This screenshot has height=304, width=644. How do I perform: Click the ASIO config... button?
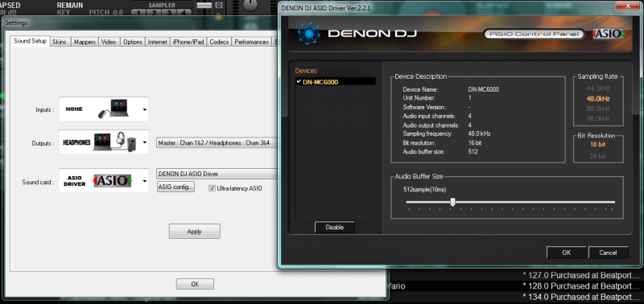[175, 187]
